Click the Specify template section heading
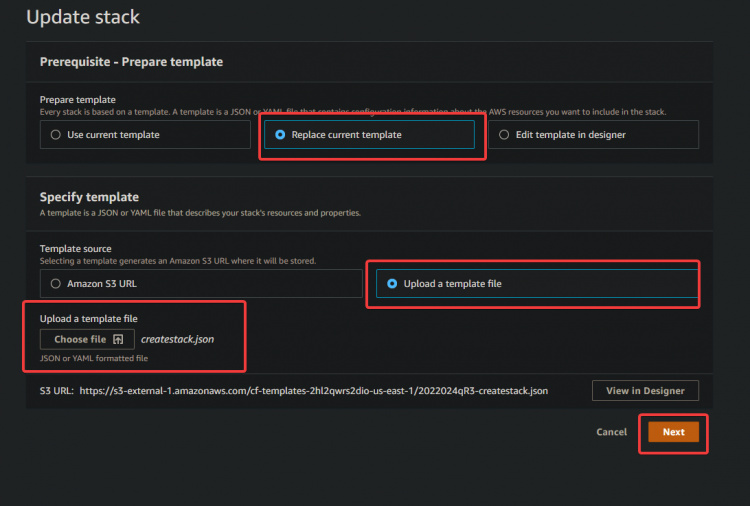The width and height of the screenshot is (750, 506). 89,197
